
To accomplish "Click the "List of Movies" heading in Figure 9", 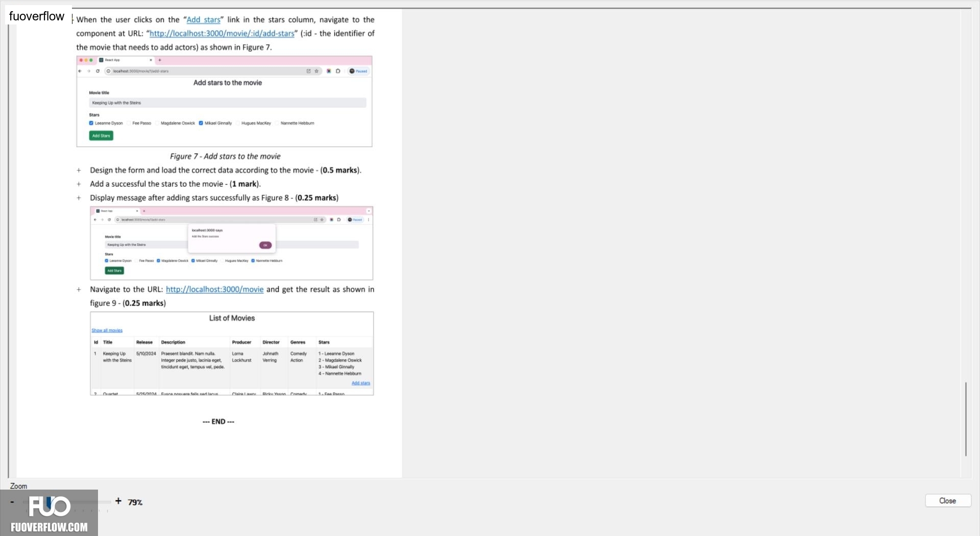I will 232,318.
